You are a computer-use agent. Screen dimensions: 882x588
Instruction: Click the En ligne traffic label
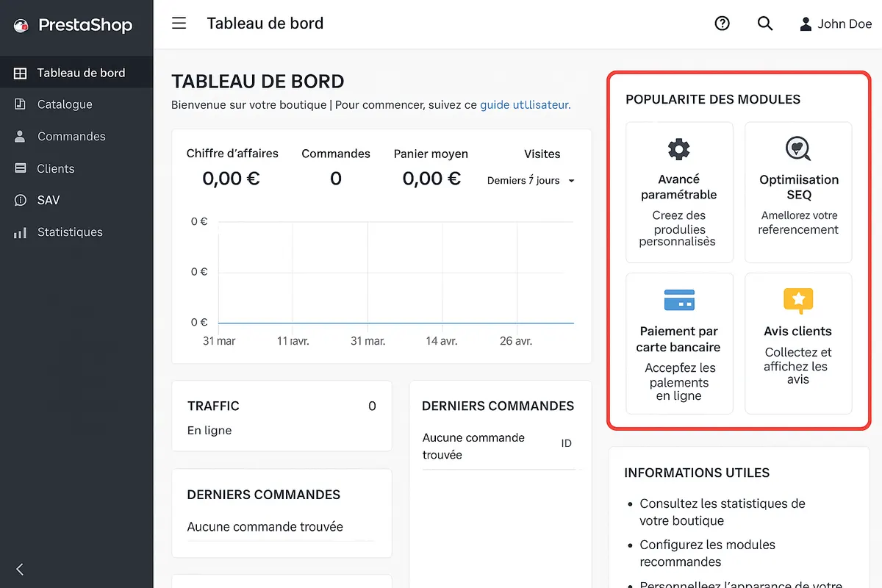click(209, 431)
